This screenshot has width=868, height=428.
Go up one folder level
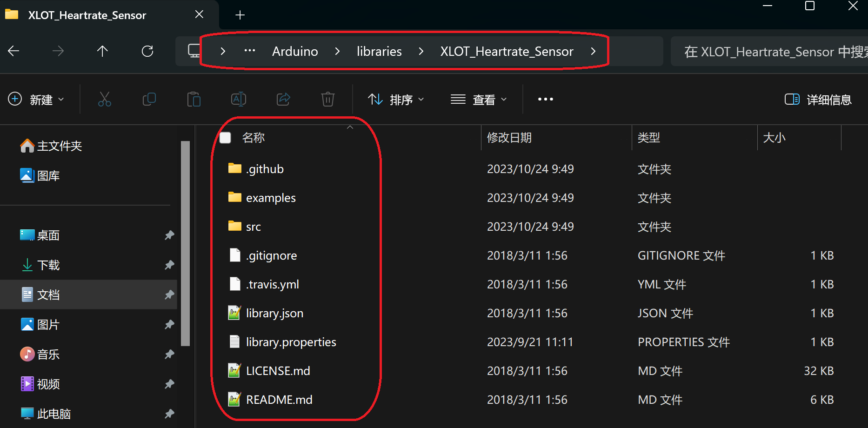(x=102, y=51)
